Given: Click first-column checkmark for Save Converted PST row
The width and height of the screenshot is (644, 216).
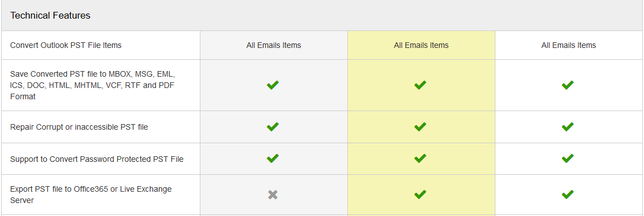Looking at the screenshot, I should coord(272,85).
